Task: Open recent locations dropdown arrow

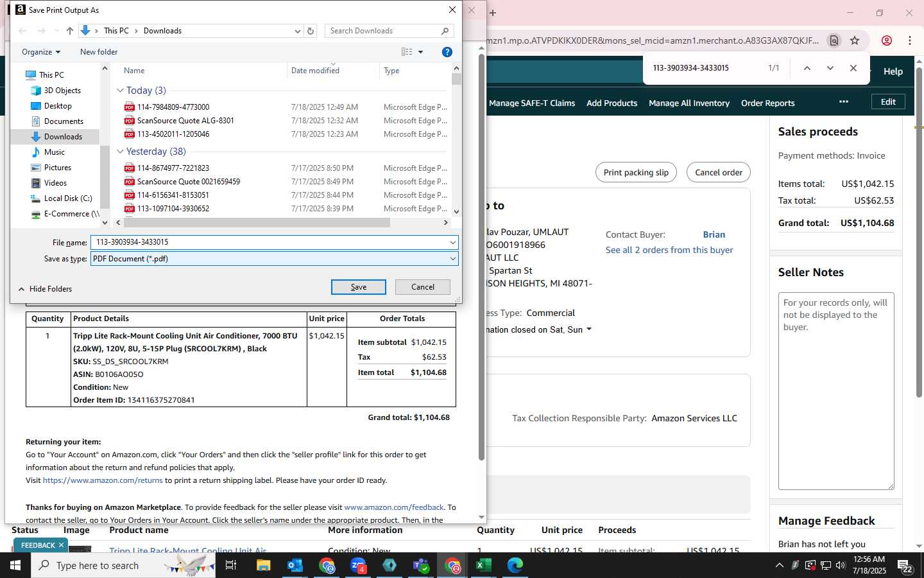Action: click(x=56, y=31)
